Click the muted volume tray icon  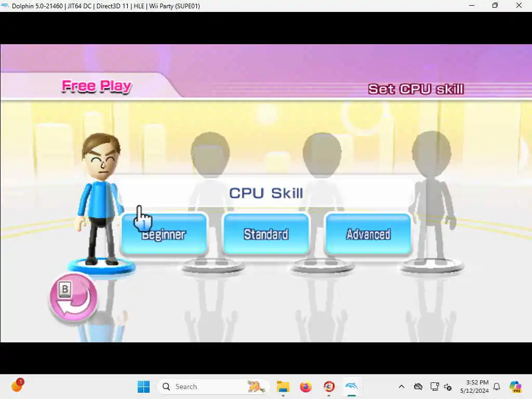pos(448,387)
